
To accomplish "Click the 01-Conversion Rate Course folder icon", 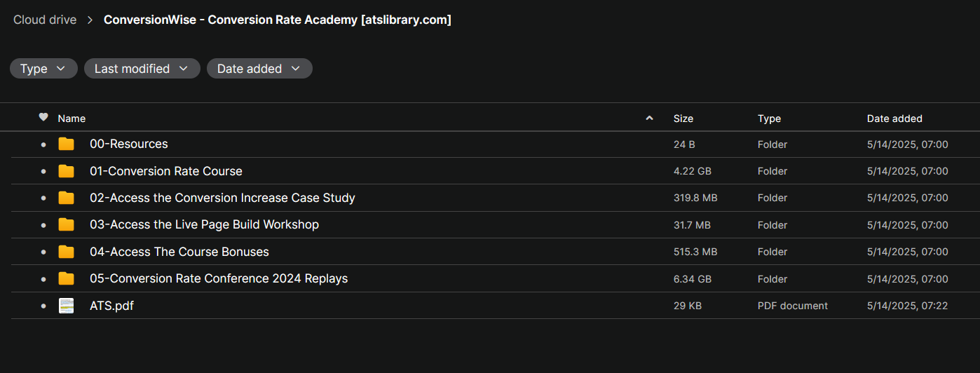I will click(x=66, y=171).
